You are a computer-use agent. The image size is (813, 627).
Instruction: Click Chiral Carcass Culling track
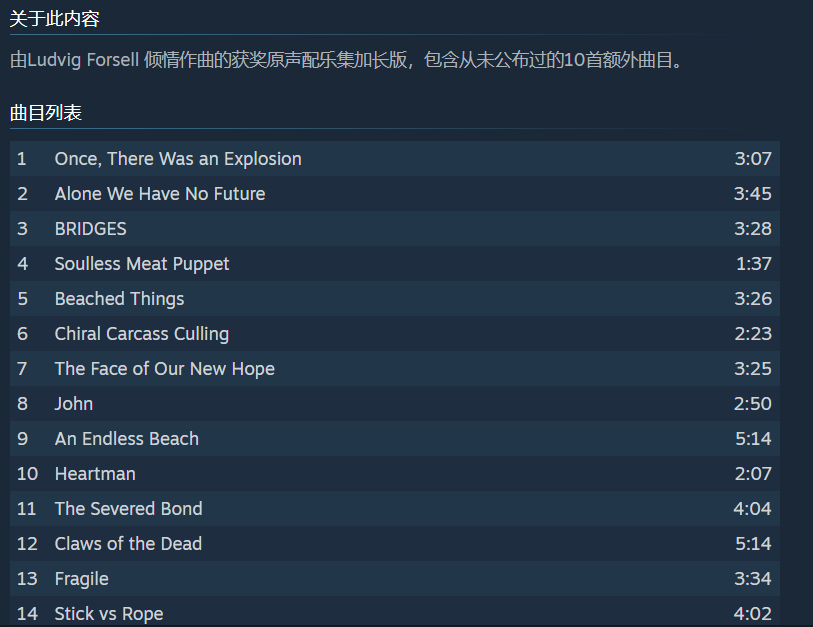[x=395, y=333]
